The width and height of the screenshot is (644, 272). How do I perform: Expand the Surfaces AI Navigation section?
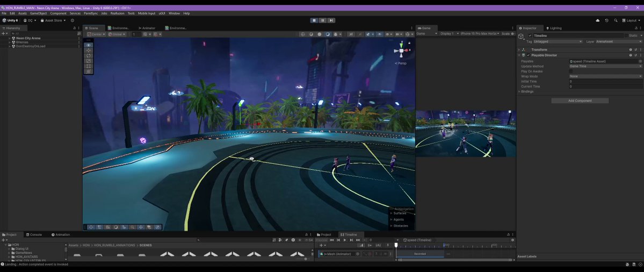[x=392, y=213]
